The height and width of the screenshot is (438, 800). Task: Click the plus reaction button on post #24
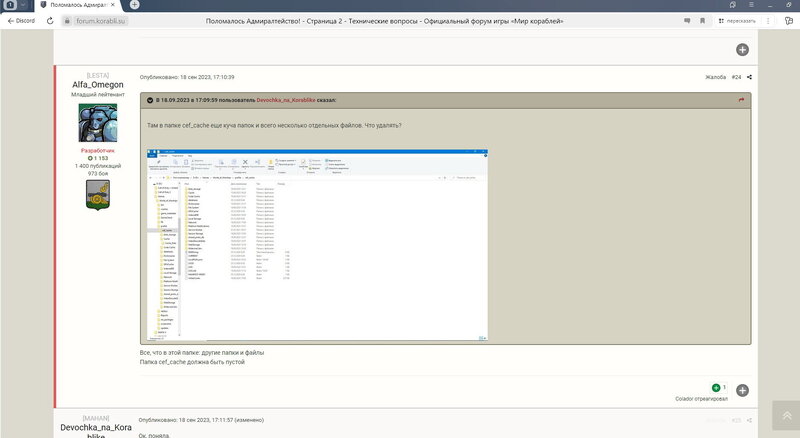click(x=742, y=391)
